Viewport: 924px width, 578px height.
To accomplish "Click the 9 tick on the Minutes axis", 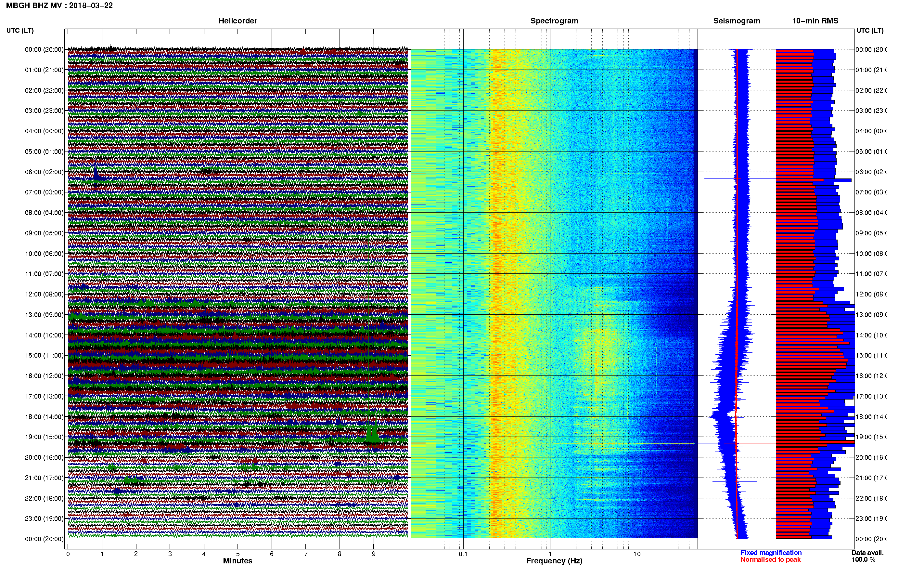I will 374,554.
